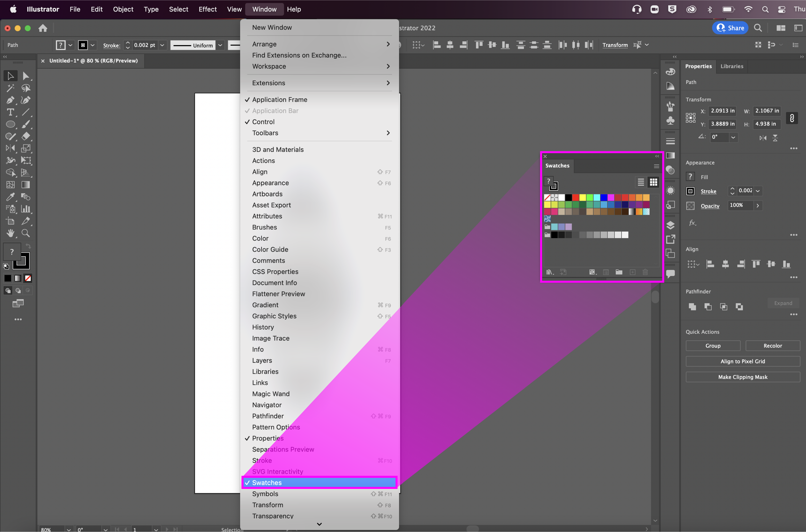Click the Swatch Libraries menu icon
Viewport: 806px width, 532px height.
(x=550, y=272)
